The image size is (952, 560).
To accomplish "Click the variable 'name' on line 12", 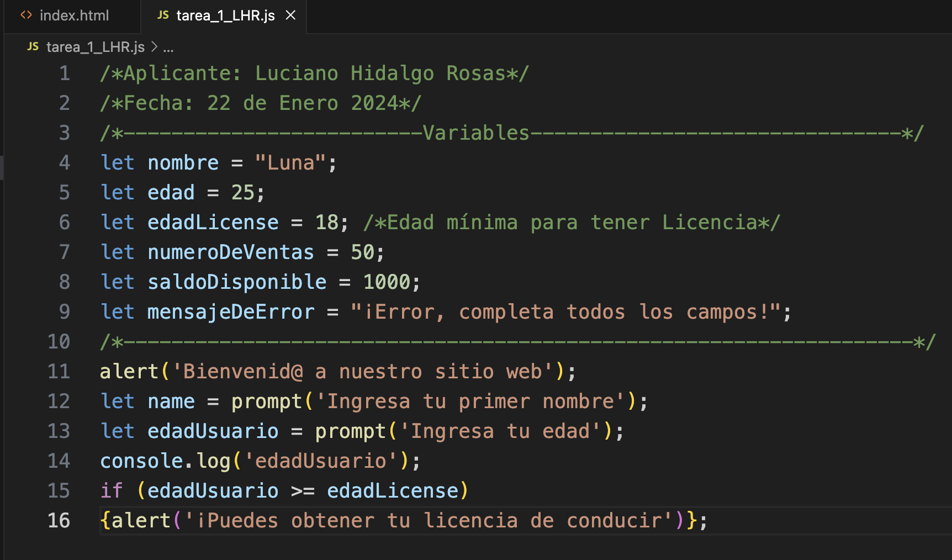I will [x=171, y=401].
